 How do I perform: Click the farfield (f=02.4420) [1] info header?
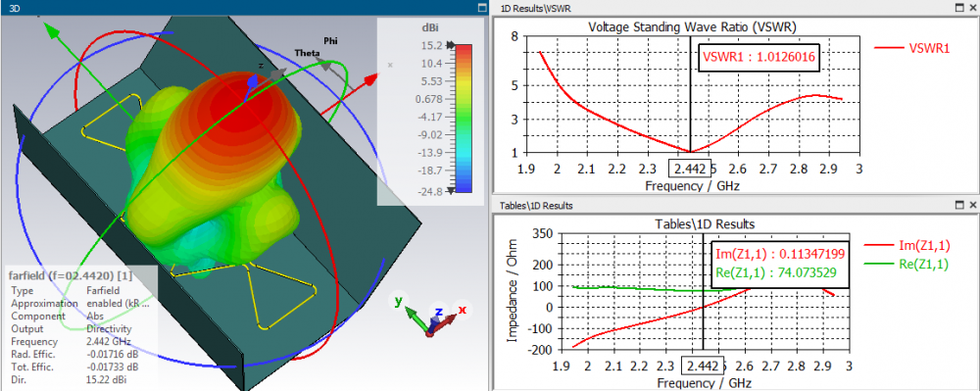[x=70, y=275]
